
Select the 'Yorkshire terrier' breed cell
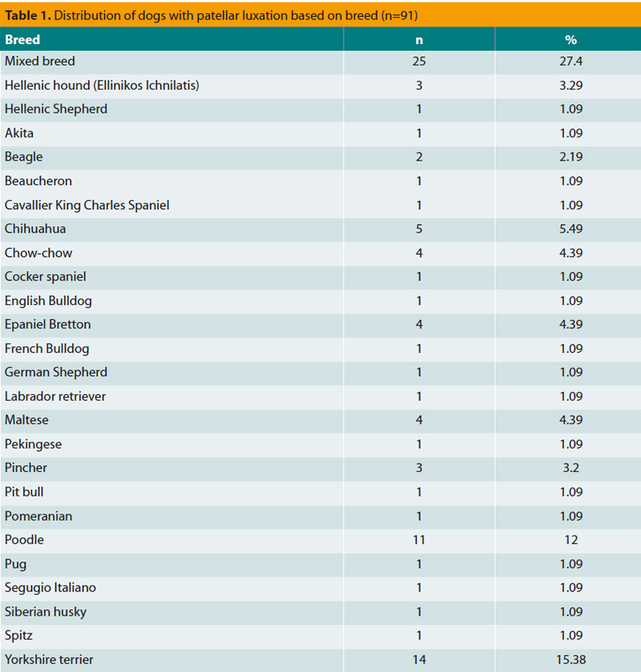pyautogui.click(x=49, y=660)
